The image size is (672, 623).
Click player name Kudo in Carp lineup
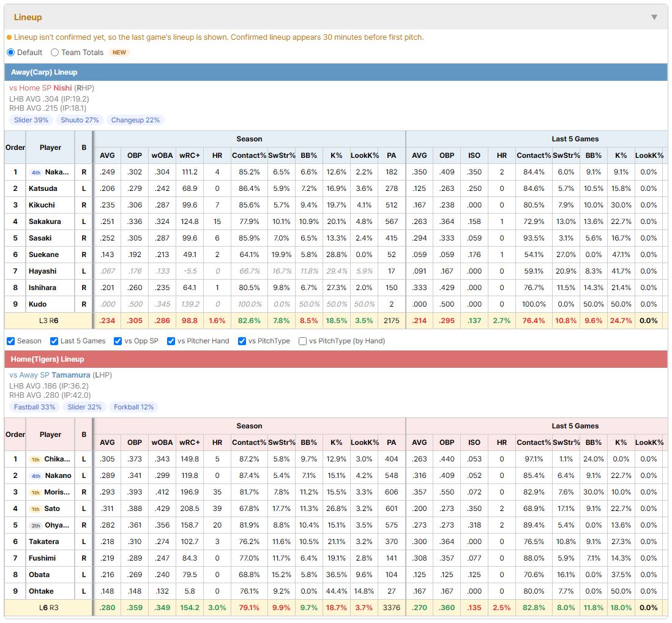(x=38, y=304)
